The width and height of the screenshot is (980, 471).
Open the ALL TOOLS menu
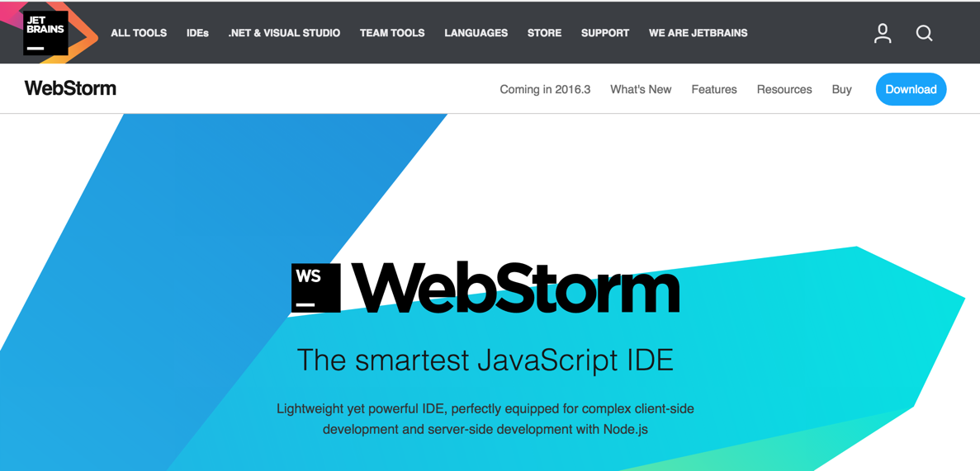pos(139,33)
